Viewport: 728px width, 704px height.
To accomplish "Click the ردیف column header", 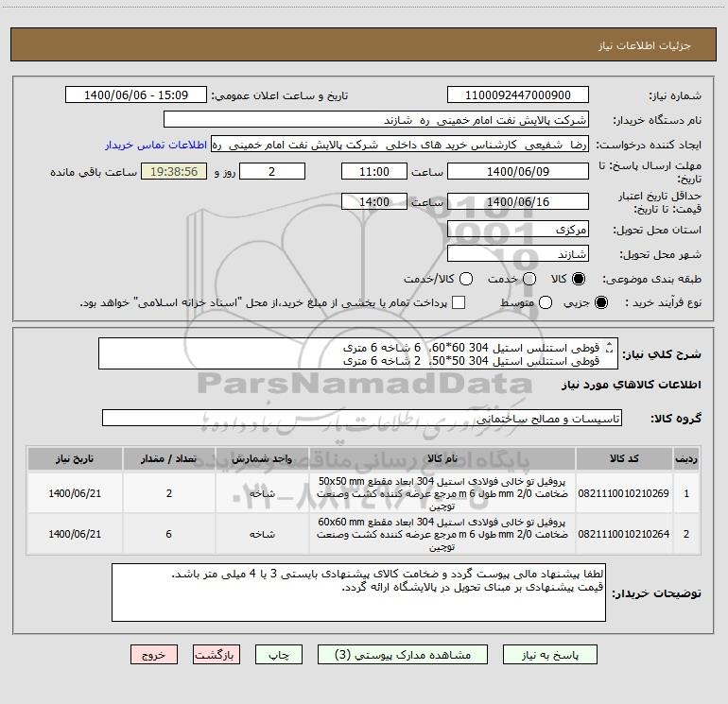I will (686, 459).
